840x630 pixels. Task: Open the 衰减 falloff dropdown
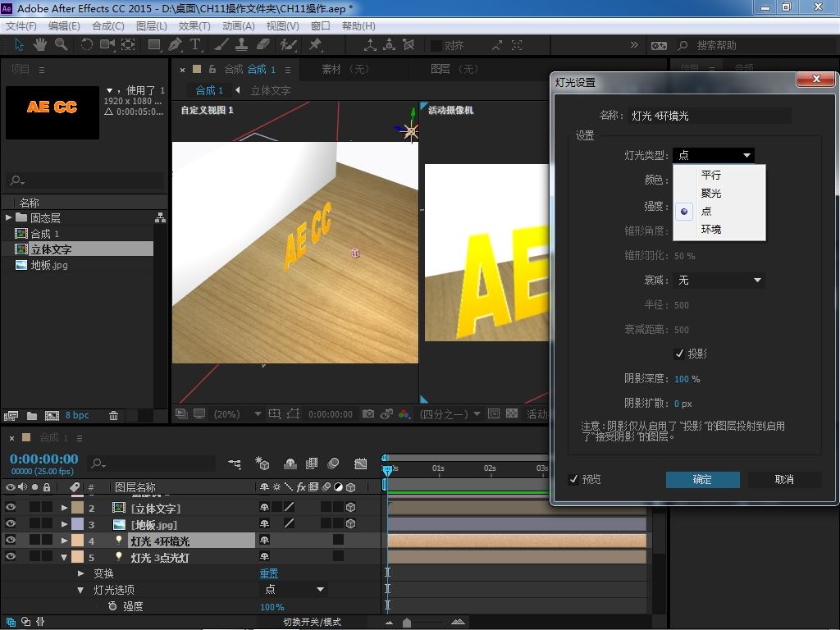click(x=719, y=281)
